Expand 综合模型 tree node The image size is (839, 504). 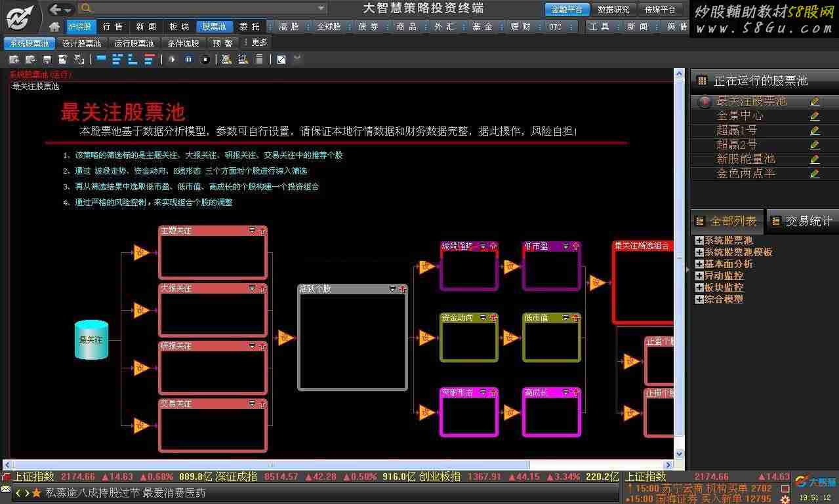699,300
